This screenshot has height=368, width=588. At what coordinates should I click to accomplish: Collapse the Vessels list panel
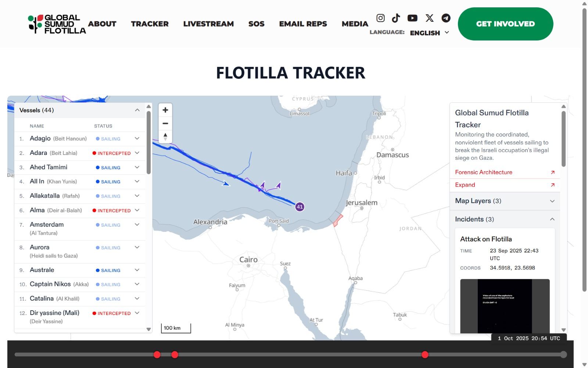pos(137,110)
